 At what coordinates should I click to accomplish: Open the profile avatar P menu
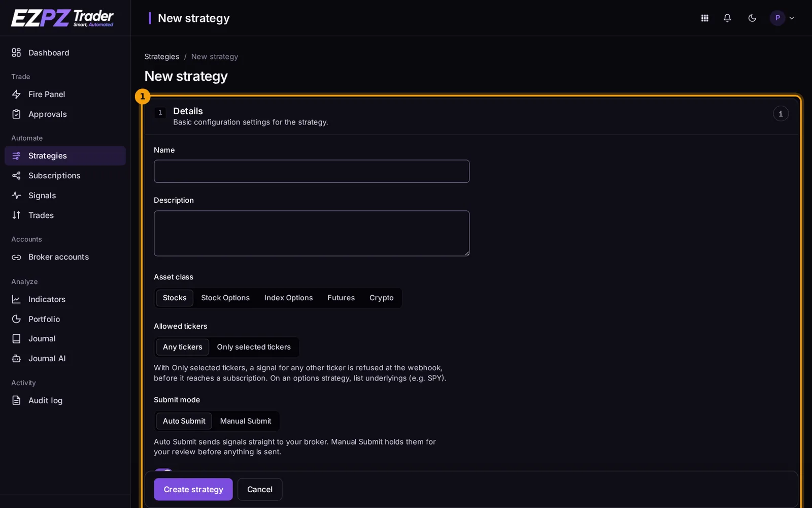[782, 18]
